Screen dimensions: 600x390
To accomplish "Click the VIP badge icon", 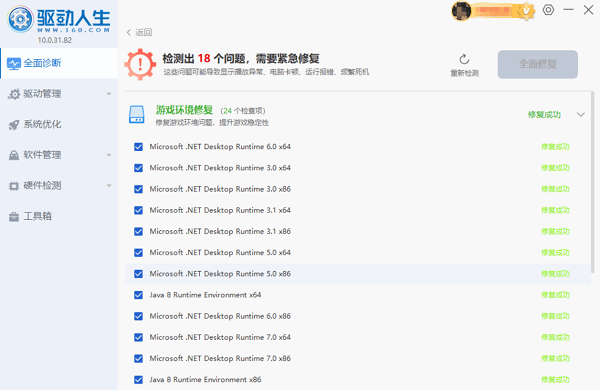I will [526, 11].
